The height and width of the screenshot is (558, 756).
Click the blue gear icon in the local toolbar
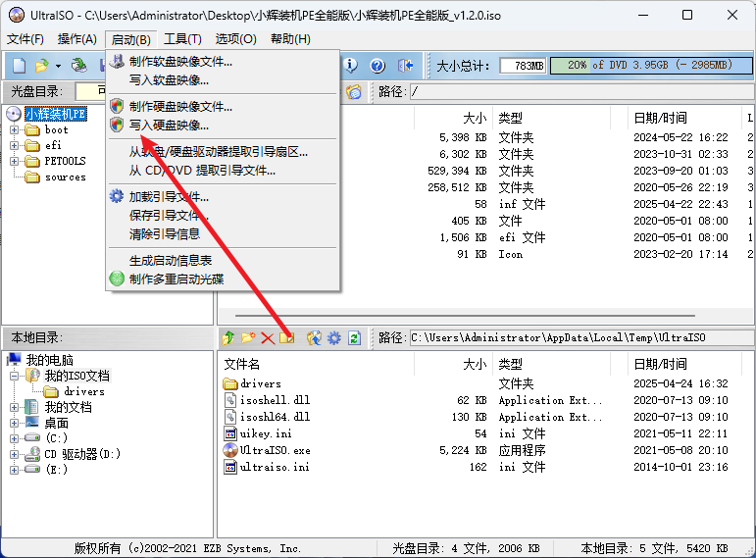tap(334, 338)
